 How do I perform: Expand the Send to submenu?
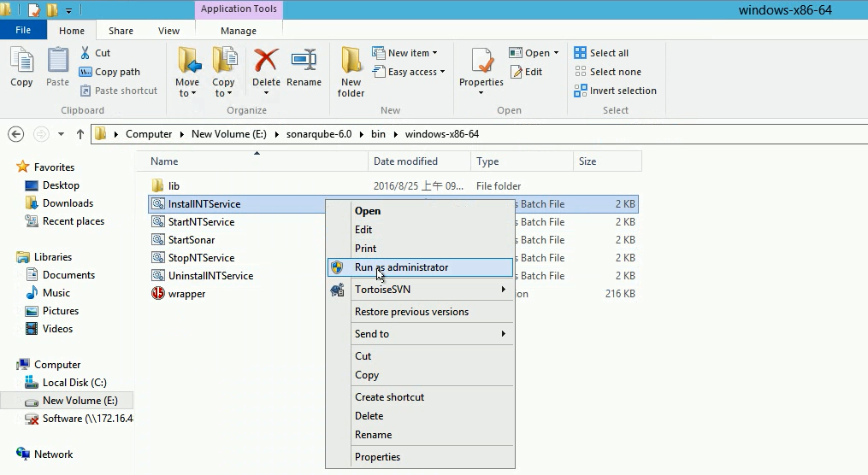[420, 333]
